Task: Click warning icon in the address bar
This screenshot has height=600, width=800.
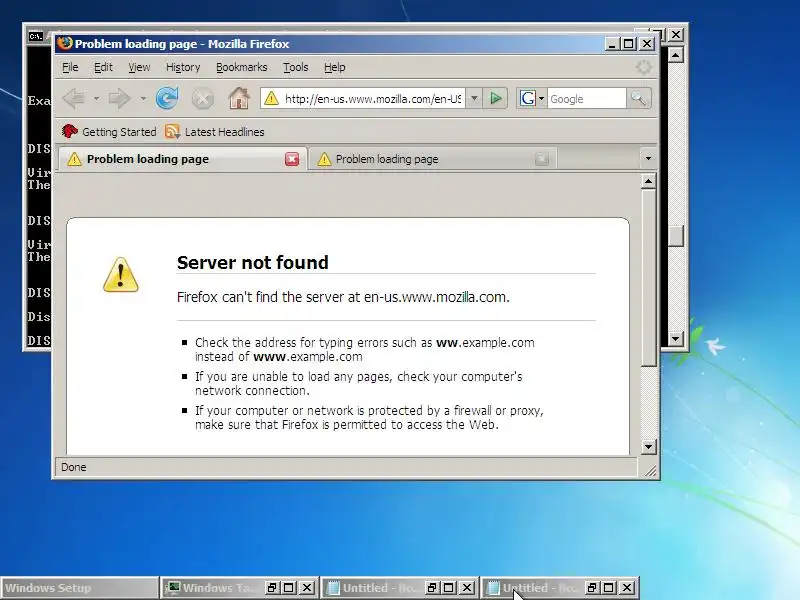Action: [x=271, y=98]
